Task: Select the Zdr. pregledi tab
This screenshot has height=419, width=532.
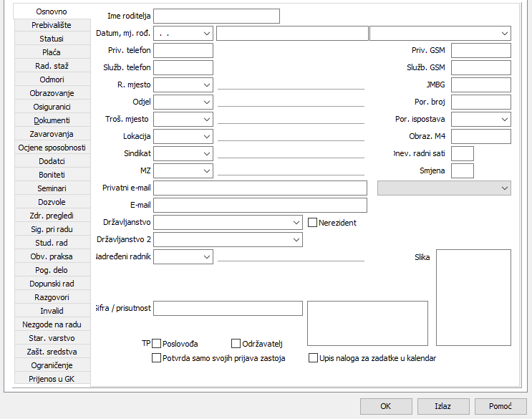Action: tap(52, 216)
